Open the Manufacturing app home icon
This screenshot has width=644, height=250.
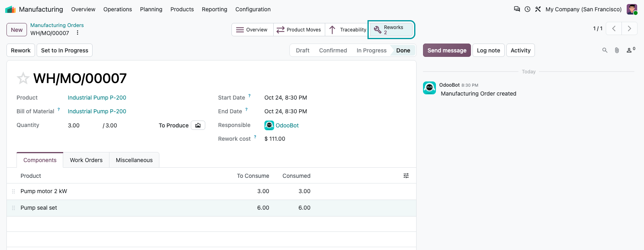point(10,9)
